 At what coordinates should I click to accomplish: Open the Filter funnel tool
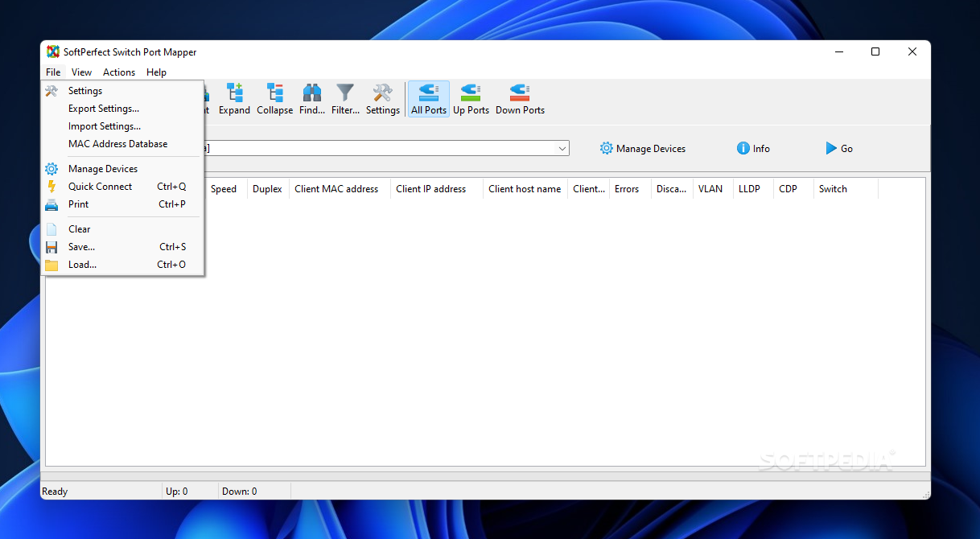pyautogui.click(x=345, y=99)
